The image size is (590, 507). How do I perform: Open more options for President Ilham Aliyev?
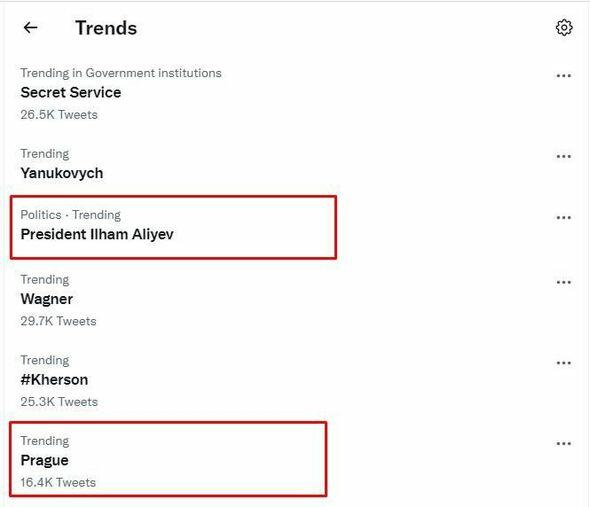pyautogui.click(x=563, y=218)
